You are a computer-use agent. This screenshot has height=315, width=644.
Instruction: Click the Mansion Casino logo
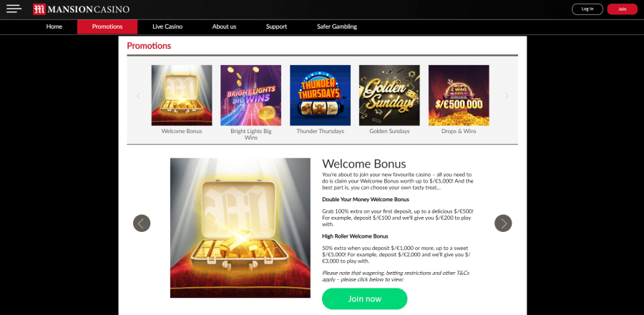82,9
